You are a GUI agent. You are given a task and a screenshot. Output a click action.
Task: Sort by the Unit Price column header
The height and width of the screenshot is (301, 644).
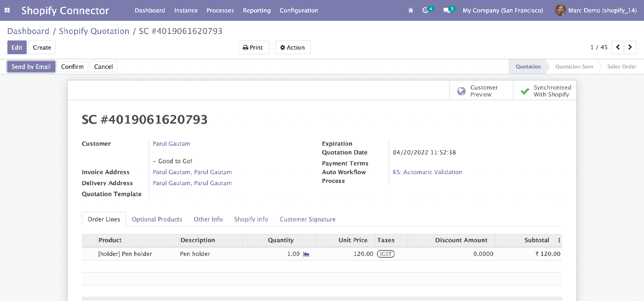click(x=345, y=240)
